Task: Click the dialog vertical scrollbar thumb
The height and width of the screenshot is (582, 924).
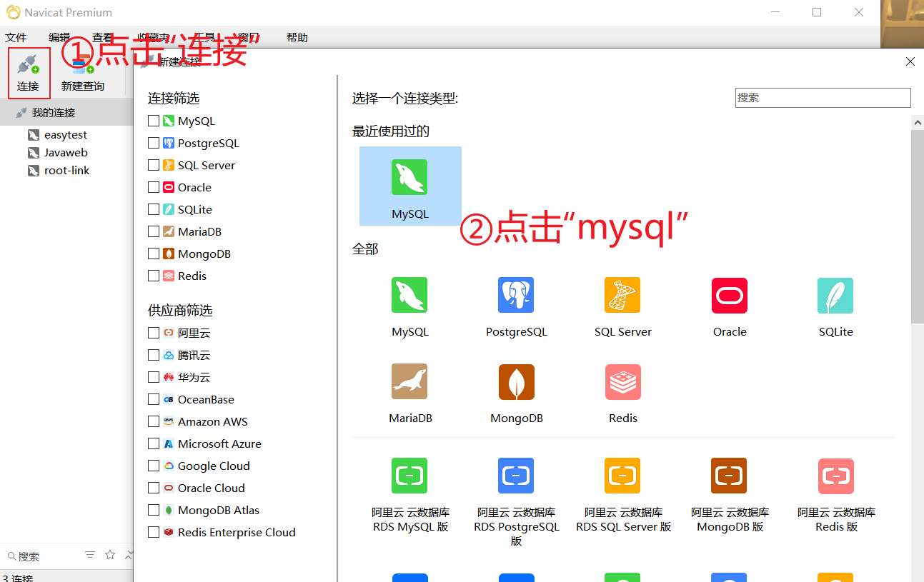Action: click(918, 227)
